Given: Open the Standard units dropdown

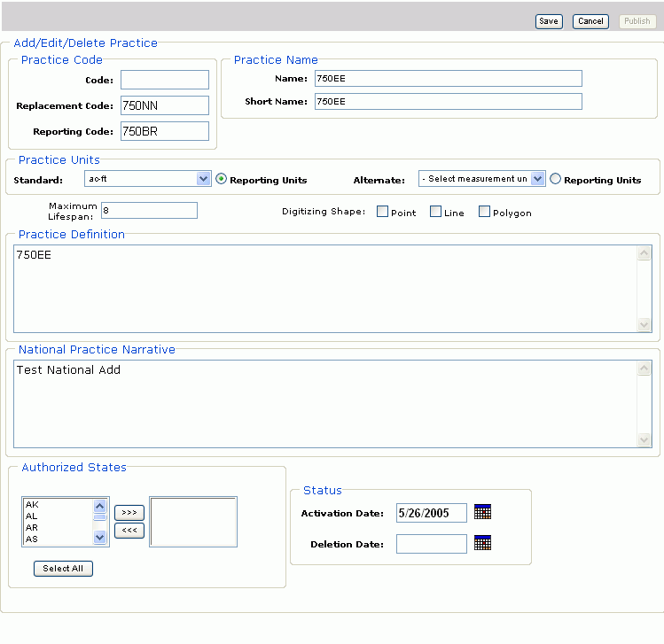Looking at the screenshot, I should point(148,179).
